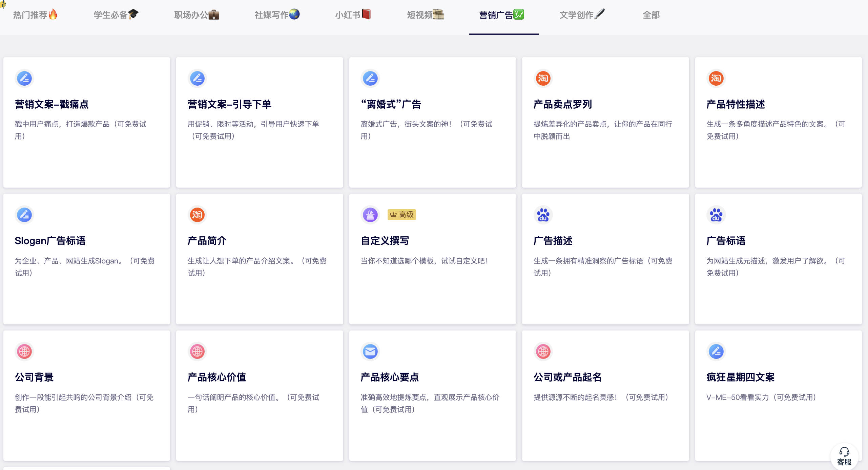The height and width of the screenshot is (470, 868).
Task: Click the pencil icon on 疯狂星期四文案 card
Action: click(x=716, y=351)
